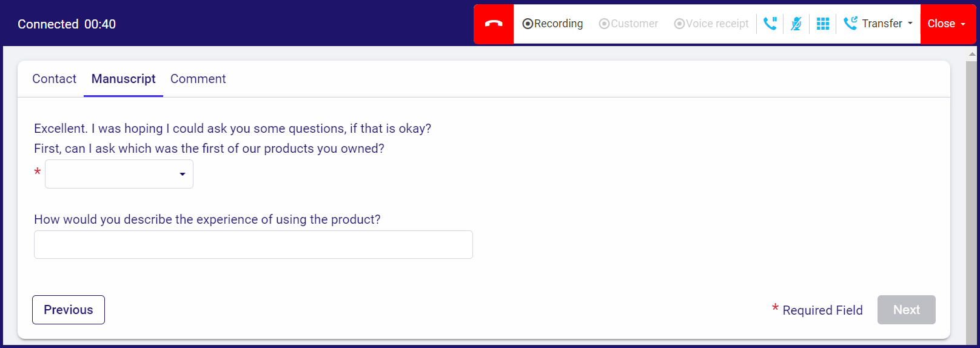The image size is (980, 348).
Task: Click the Transfer phone icon
Action: [x=850, y=24]
